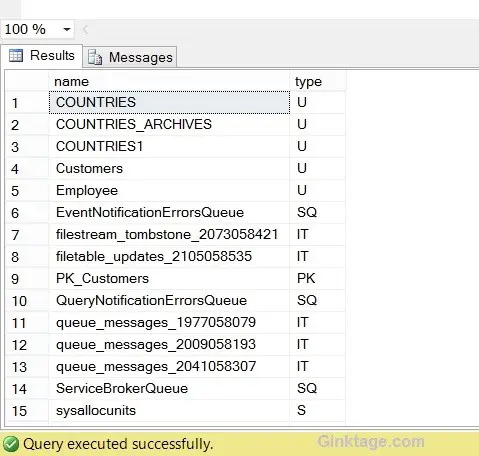Image resolution: width=479 pixels, height=456 pixels.
Task: Click the type column header
Action: [318, 81]
